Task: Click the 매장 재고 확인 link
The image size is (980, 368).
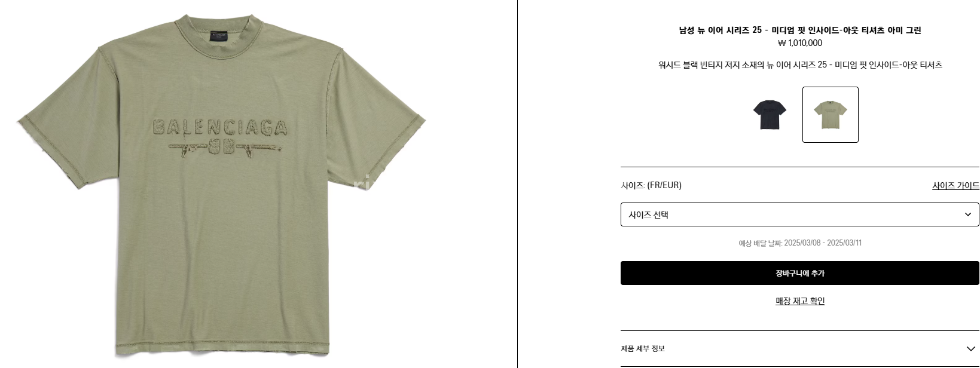Action: click(x=800, y=301)
